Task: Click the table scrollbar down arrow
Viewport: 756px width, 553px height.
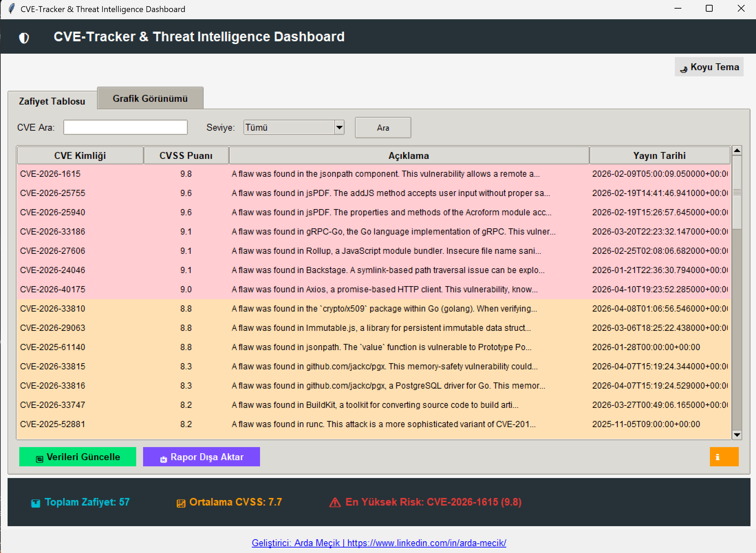Action: 737,435
